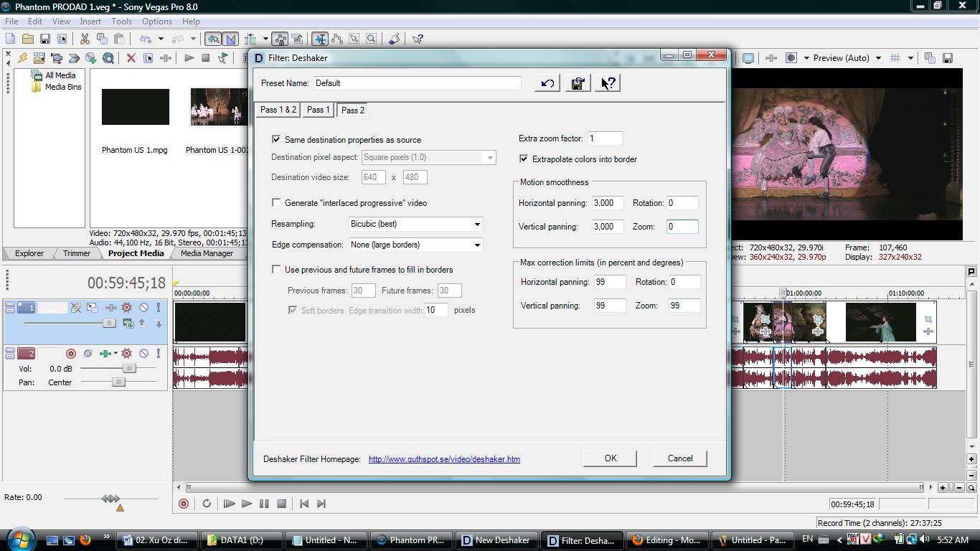Click Copy Snapshot to Clipboard icon in preview
This screenshot has height=551, width=980.
tap(930, 58)
